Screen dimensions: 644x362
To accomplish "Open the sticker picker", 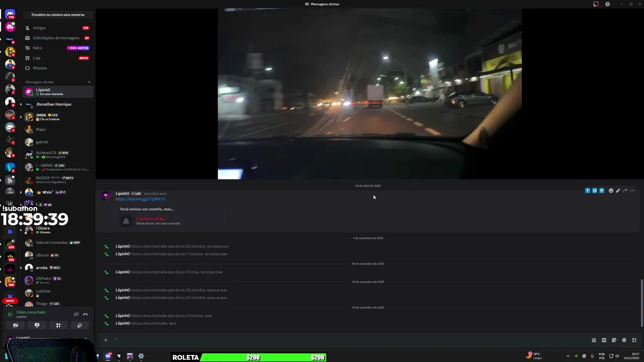I will 614,340.
